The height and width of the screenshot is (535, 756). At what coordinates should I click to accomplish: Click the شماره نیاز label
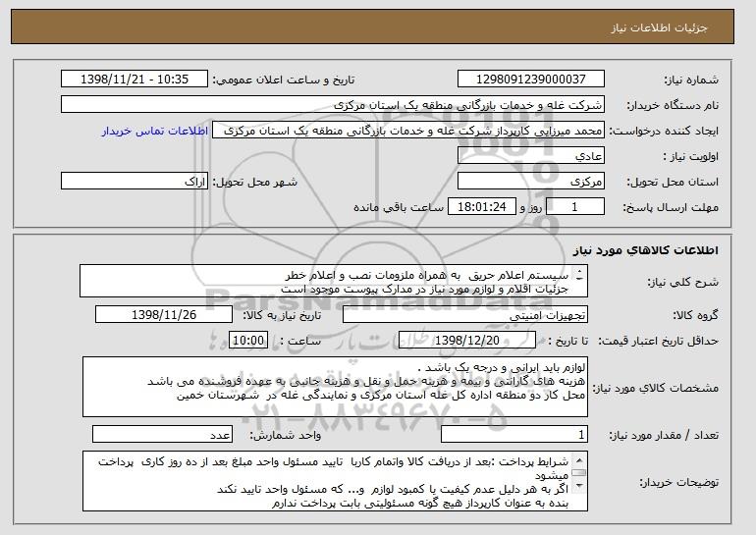pyautogui.click(x=691, y=80)
